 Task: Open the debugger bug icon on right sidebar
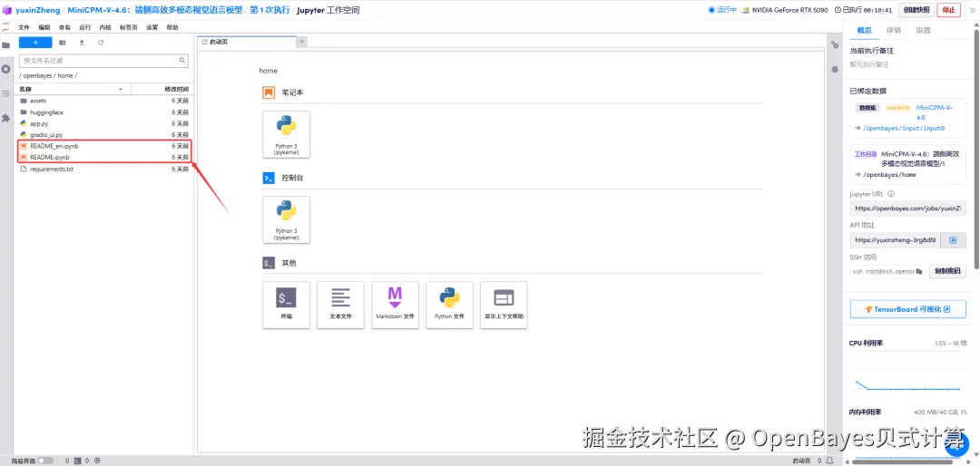(x=835, y=69)
